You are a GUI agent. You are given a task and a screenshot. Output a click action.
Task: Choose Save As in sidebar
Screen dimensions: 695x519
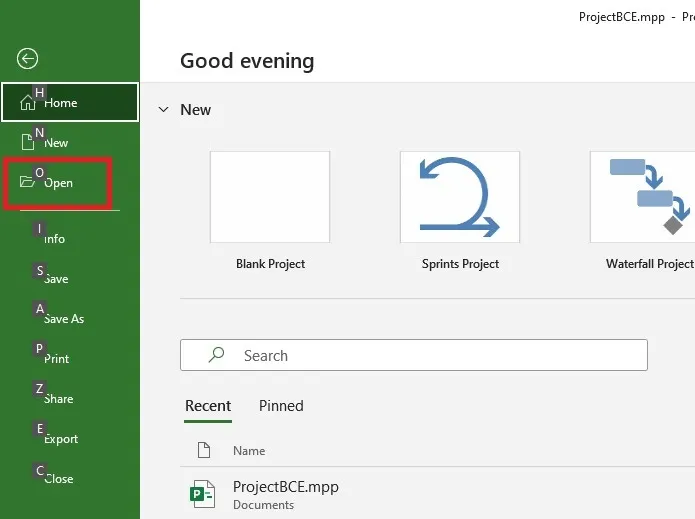[63, 319]
